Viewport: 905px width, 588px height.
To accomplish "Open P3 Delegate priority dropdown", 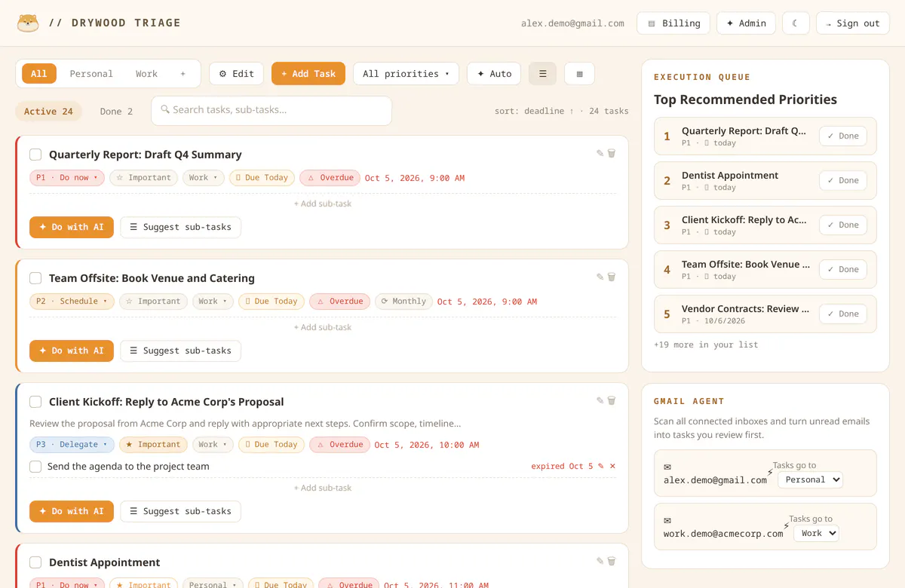I will [72, 445].
